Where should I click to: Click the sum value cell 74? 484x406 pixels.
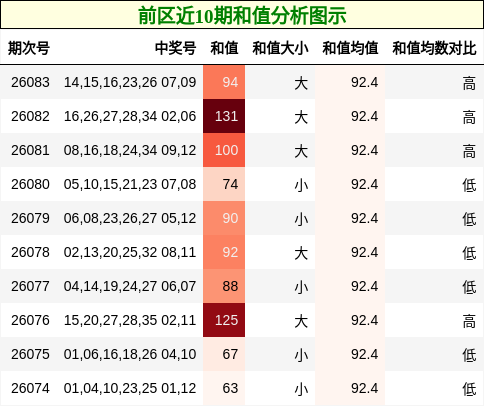[224, 184]
